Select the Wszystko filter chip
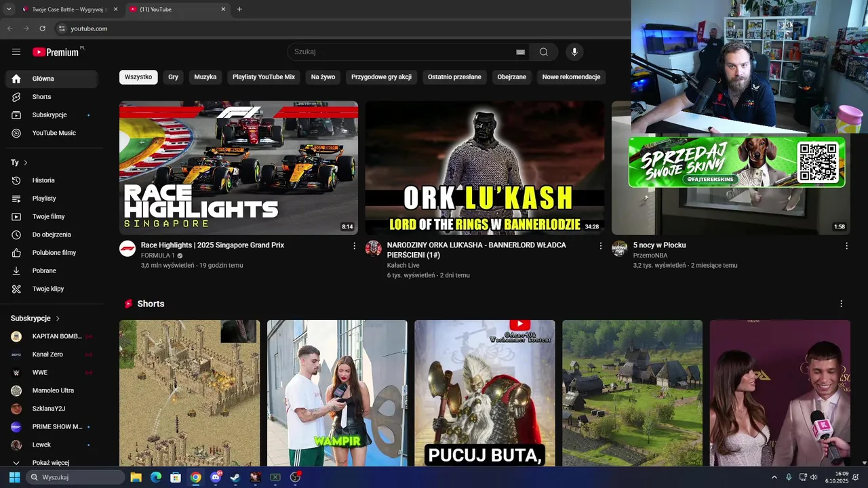Image resolution: width=868 pixels, height=488 pixels. [x=138, y=77]
